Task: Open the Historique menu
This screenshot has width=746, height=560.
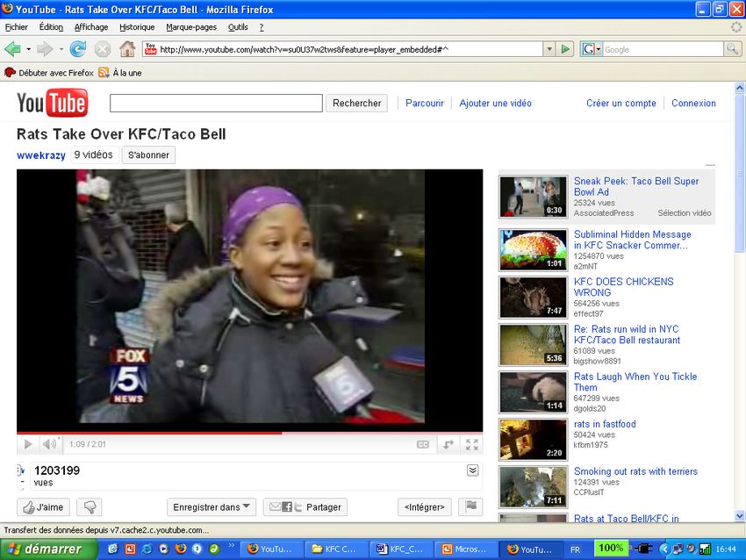Action: (137, 27)
